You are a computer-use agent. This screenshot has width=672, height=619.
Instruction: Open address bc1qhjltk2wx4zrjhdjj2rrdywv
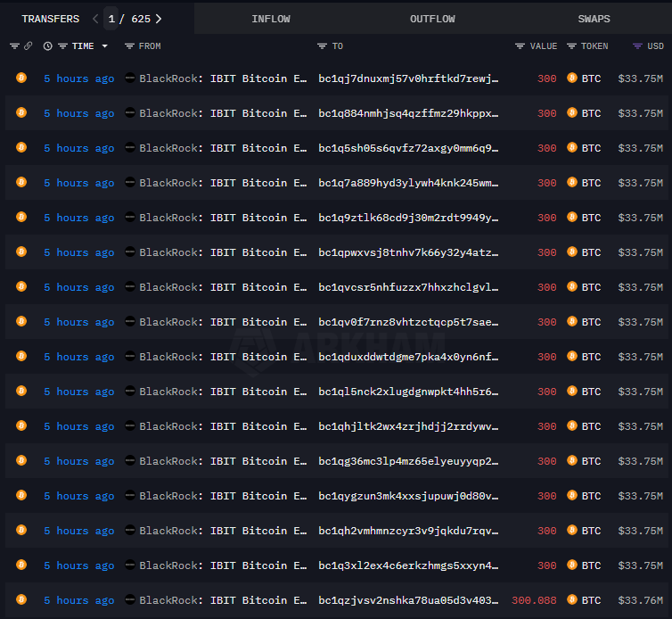click(x=408, y=426)
